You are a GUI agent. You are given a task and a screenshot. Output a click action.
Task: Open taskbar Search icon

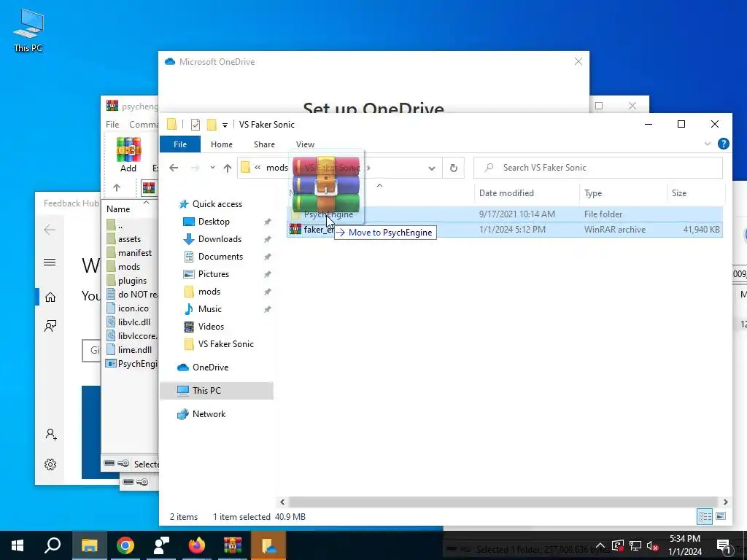pos(53,545)
